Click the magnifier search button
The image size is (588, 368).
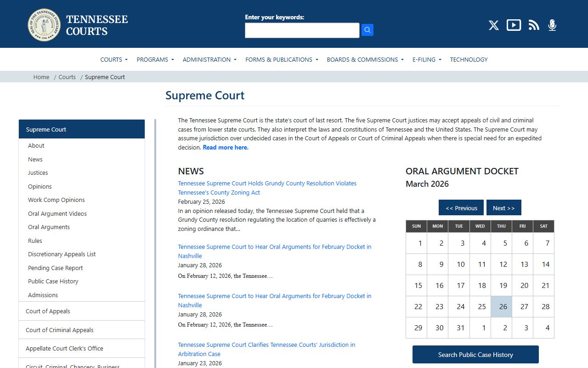(367, 30)
